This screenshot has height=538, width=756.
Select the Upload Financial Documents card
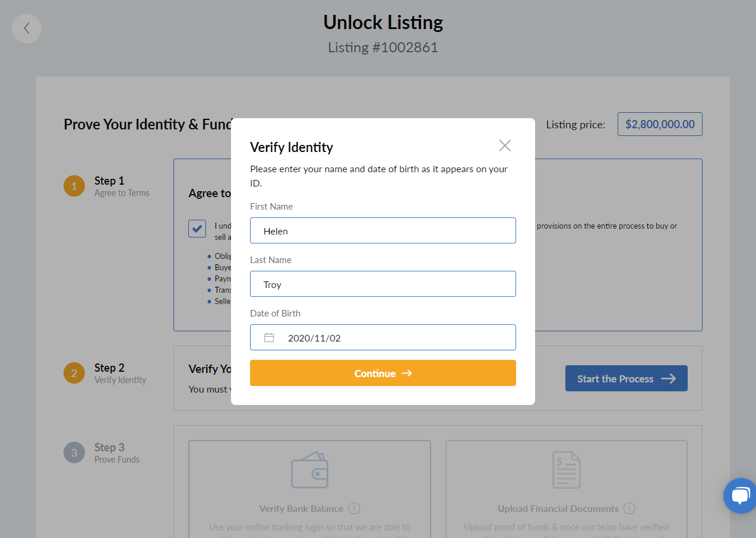click(567, 489)
